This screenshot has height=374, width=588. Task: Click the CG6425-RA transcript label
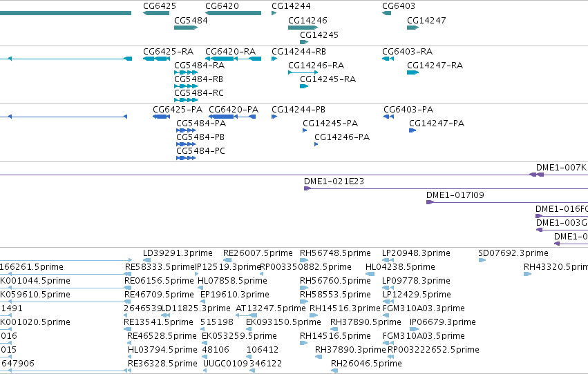[x=169, y=52]
